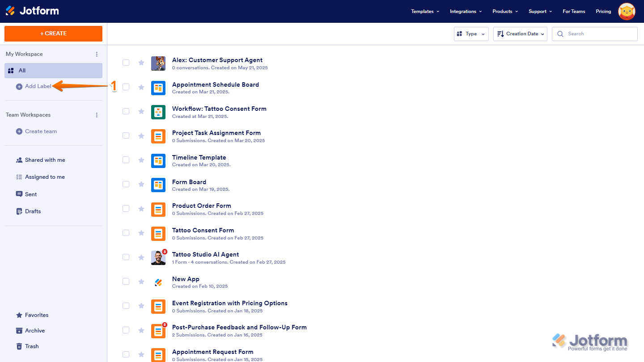Click Appointment Schedule Board blue board icon
644x362 pixels.
[x=158, y=88]
